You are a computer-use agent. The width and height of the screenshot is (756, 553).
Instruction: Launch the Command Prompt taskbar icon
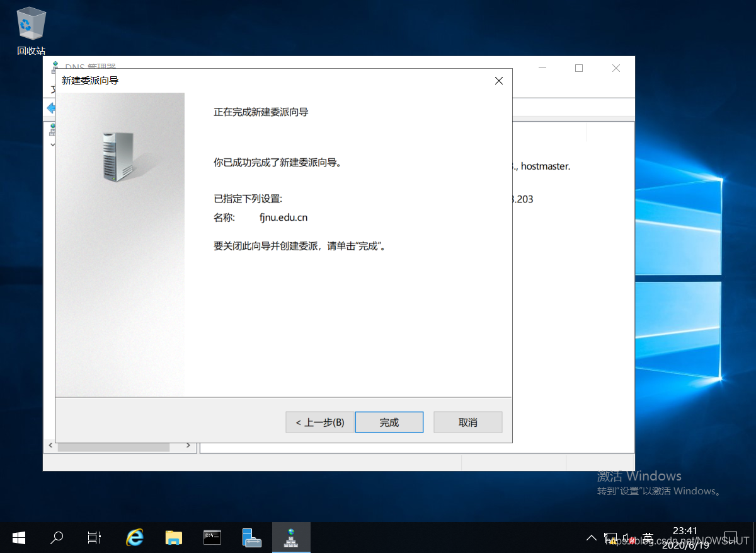click(212, 537)
